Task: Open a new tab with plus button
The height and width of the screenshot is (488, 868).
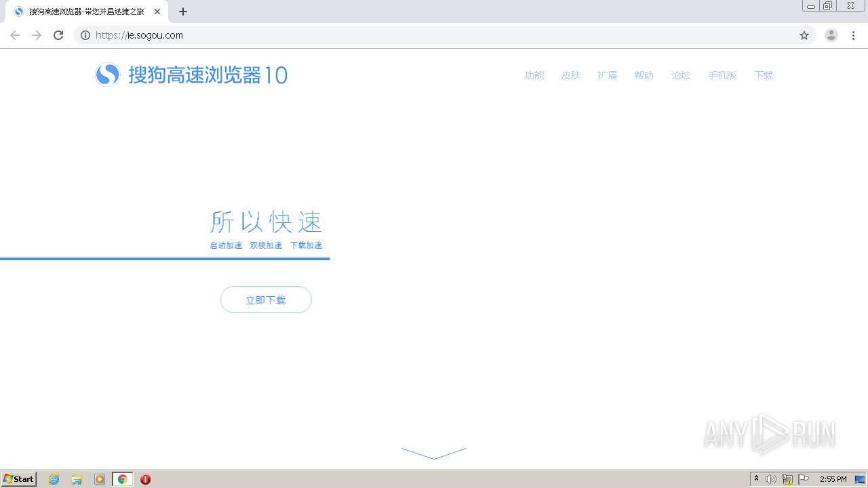Action: click(x=183, y=12)
